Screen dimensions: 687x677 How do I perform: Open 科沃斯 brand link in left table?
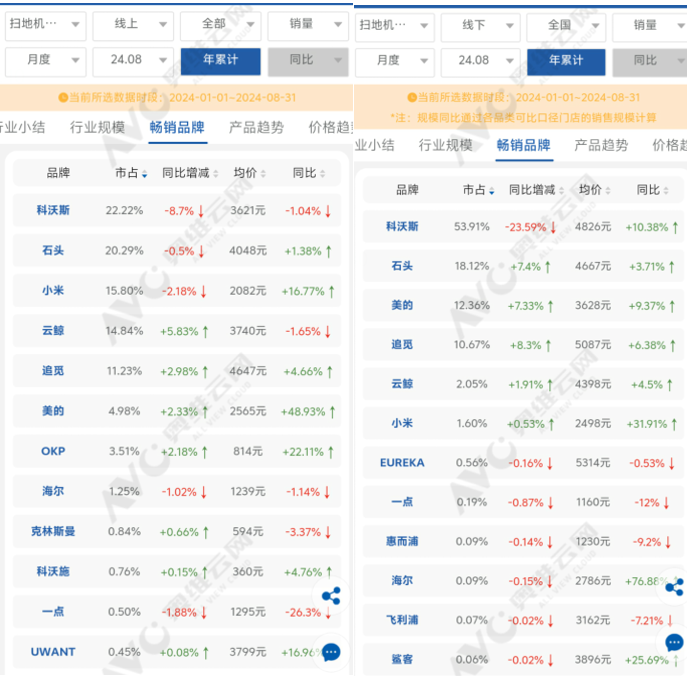point(53,210)
